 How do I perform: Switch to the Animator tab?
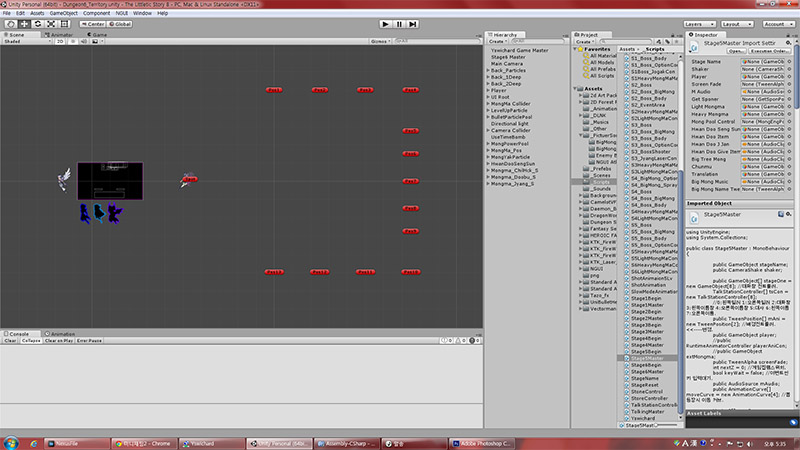coord(59,35)
